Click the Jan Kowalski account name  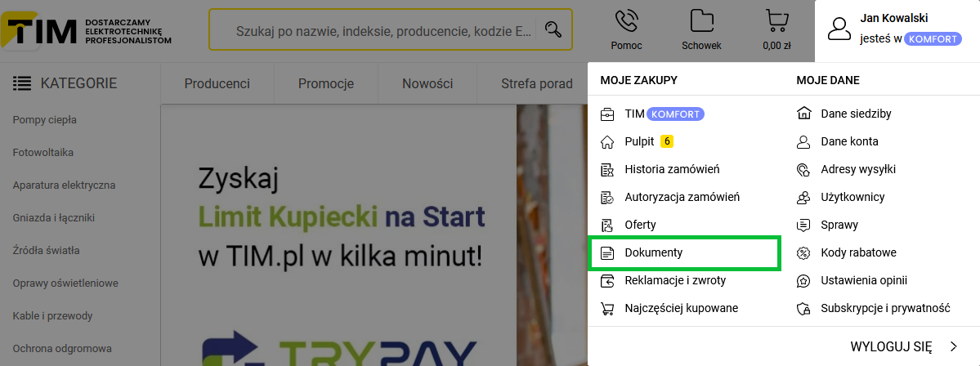tap(894, 18)
